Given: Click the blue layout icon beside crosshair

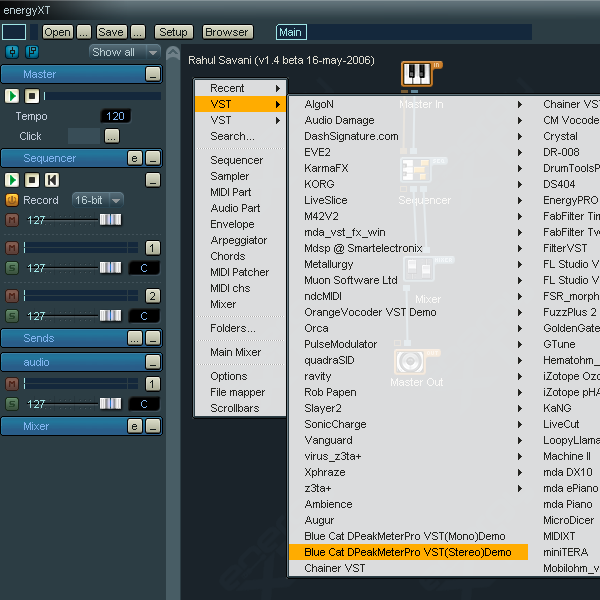Looking at the screenshot, I should [x=32, y=52].
